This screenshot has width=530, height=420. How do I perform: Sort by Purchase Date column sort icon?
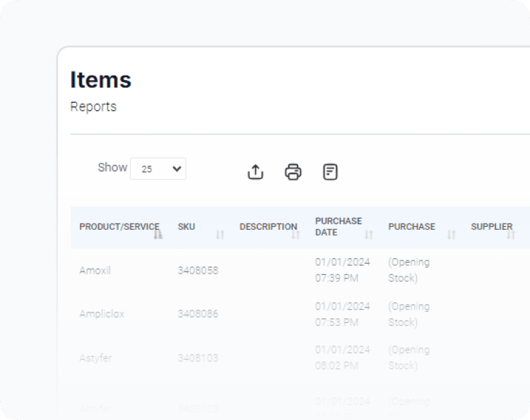[369, 234]
